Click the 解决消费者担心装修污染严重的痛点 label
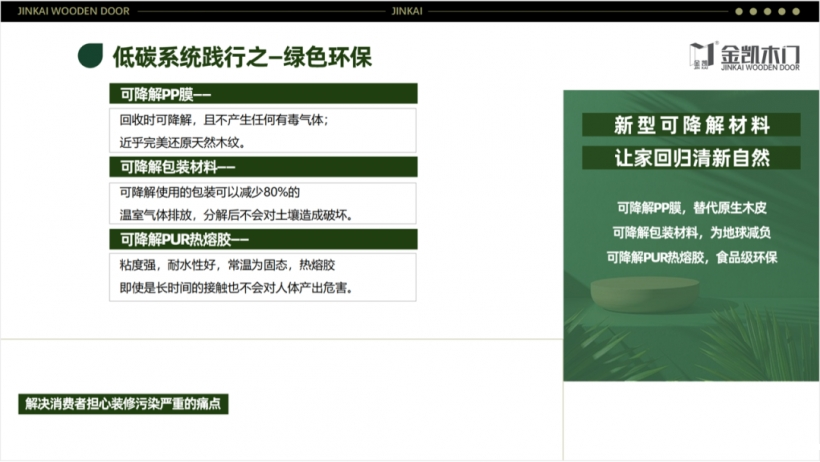This screenshot has height=462, width=820. (x=124, y=404)
